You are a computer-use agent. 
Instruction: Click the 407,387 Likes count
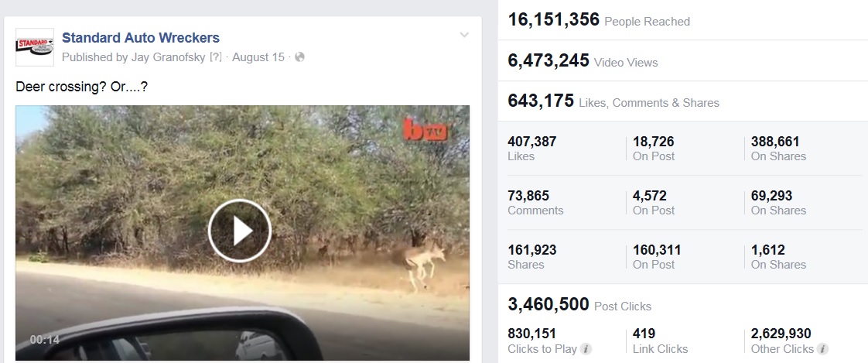click(532, 142)
